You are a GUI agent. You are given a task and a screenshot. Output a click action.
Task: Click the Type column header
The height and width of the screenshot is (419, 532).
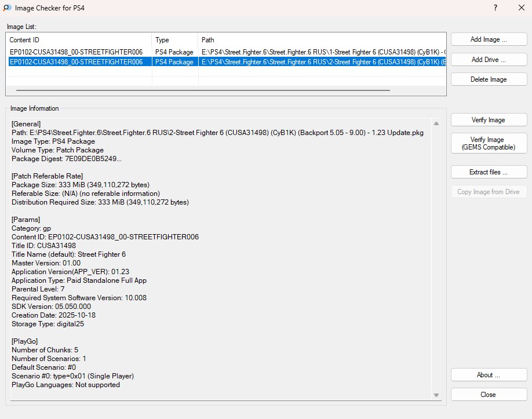[x=174, y=40]
